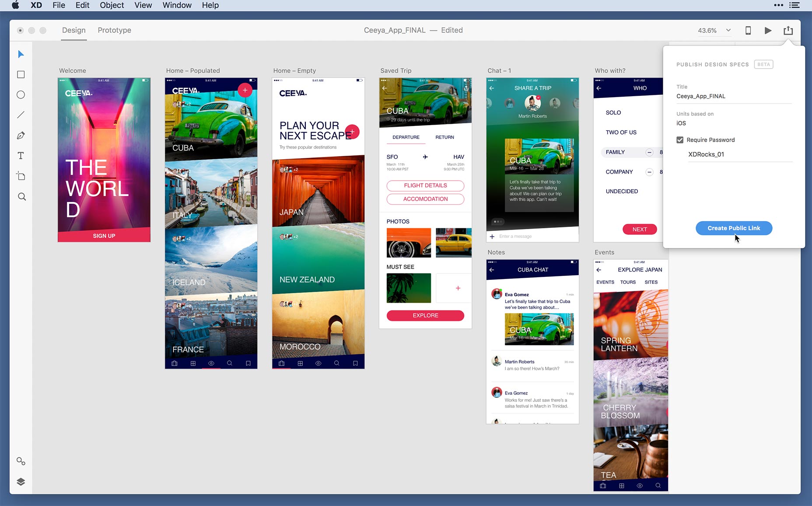Select the Artboard tool
The image size is (812, 506).
click(x=21, y=176)
